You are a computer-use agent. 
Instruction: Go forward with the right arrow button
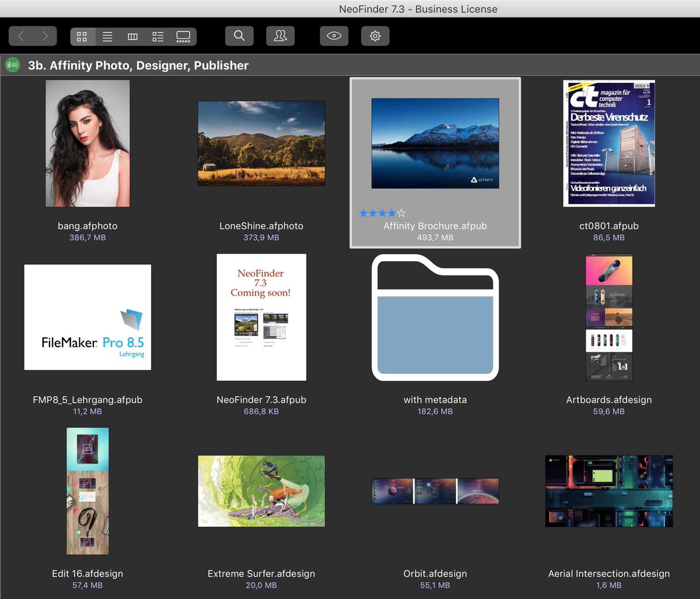pos(45,36)
